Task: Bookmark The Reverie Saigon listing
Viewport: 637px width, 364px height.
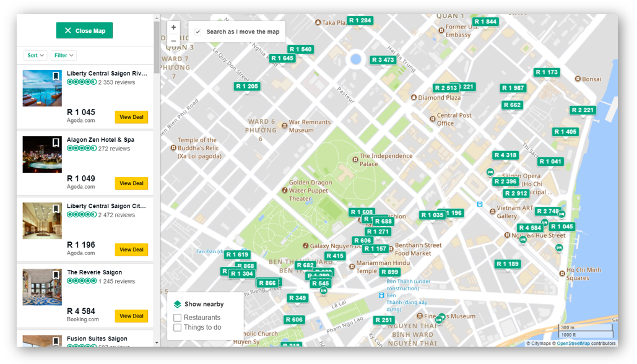Action: point(56,275)
